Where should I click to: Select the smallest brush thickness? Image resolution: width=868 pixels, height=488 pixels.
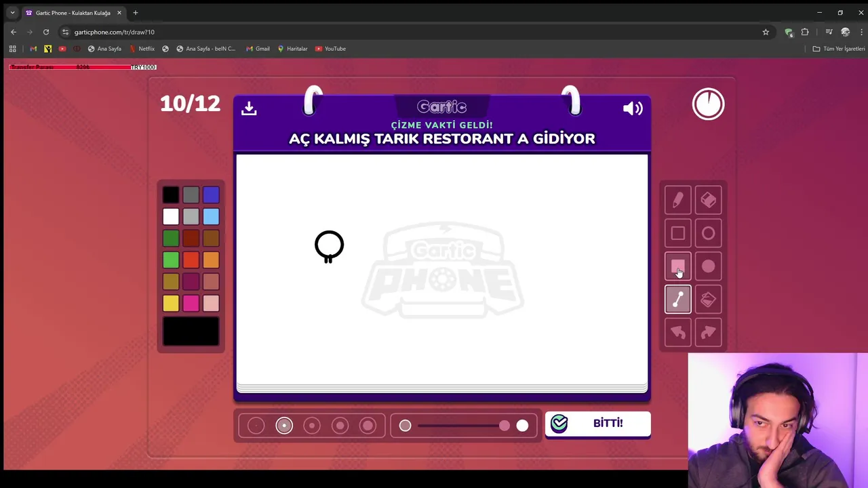pyautogui.click(x=256, y=426)
